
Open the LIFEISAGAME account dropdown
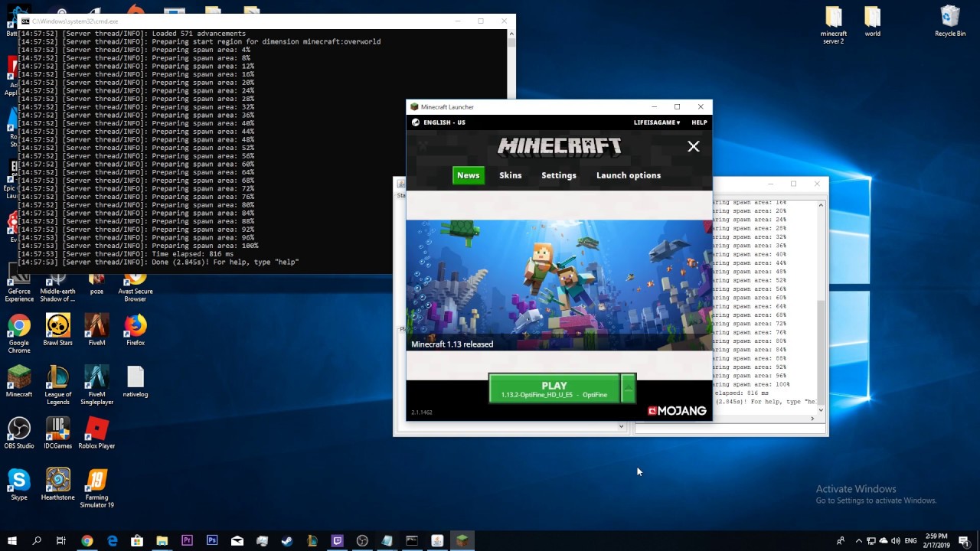[x=656, y=122]
